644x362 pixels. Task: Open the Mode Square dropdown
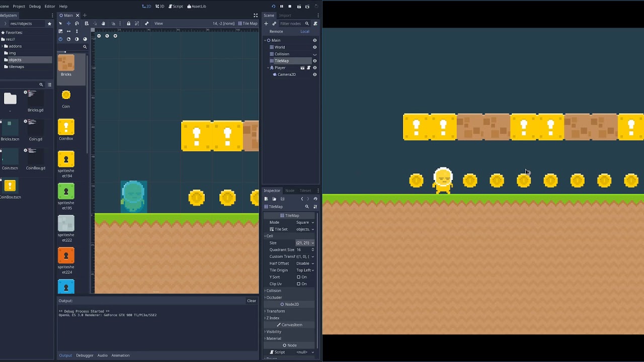[x=305, y=222]
